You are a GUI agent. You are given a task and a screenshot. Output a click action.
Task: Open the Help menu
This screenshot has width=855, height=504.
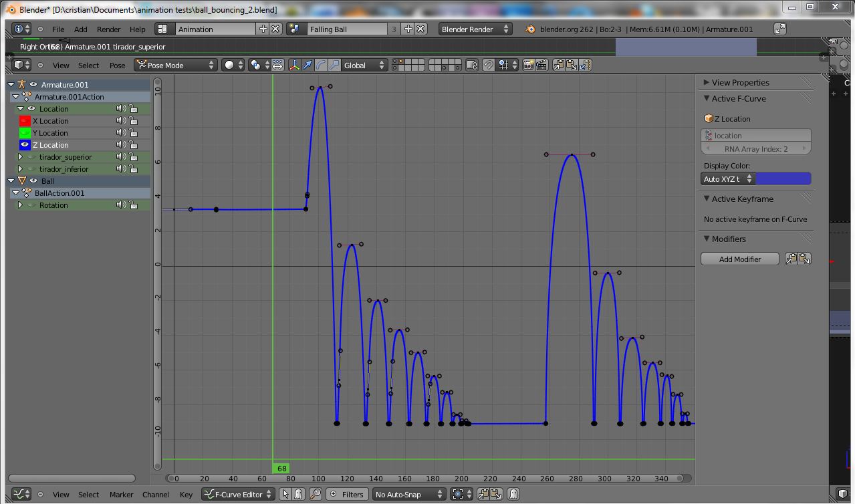tap(138, 29)
